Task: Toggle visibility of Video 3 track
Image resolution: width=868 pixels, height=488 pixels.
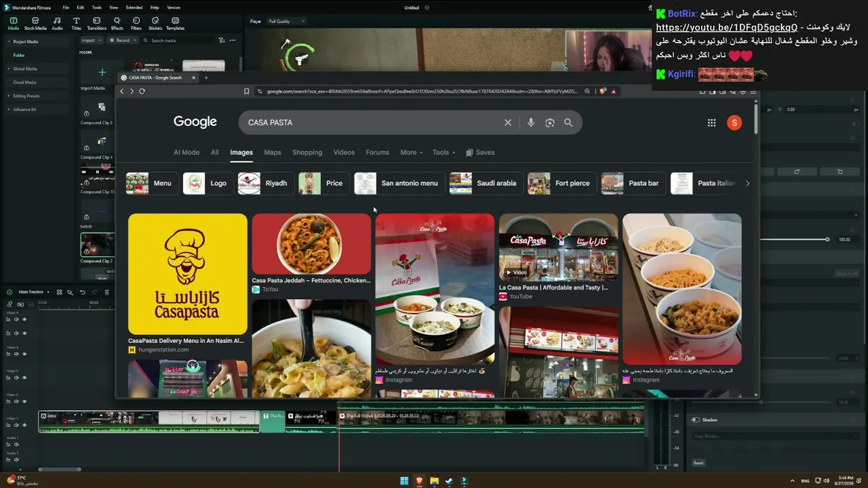Action: point(24,378)
